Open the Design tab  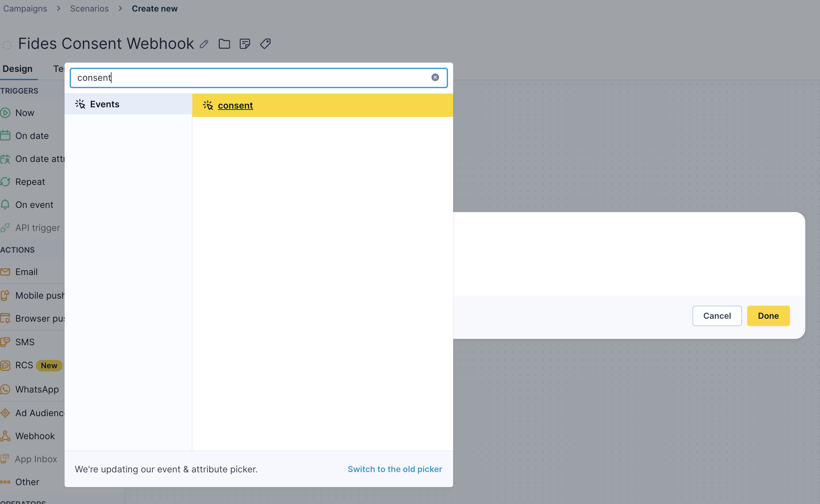[x=18, y=69]
